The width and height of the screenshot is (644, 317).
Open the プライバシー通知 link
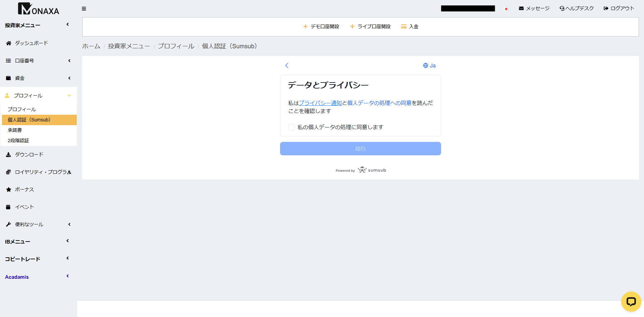tap(320, 103)
